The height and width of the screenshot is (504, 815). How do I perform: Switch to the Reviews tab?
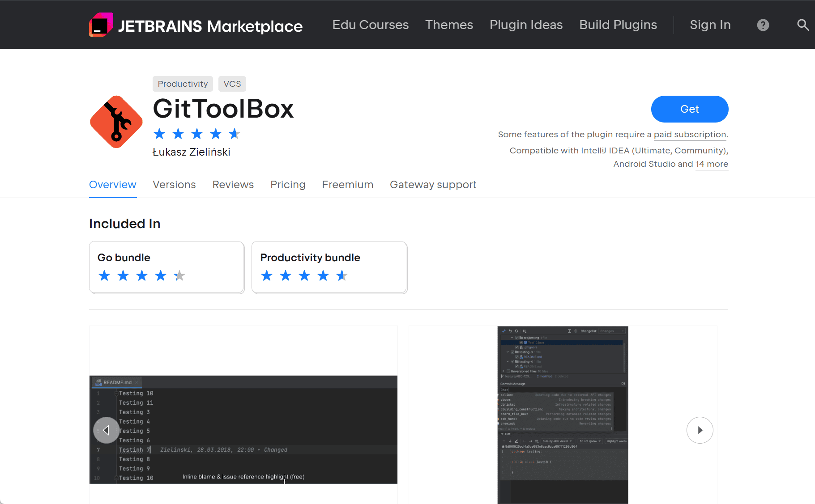tap(233, 185)
